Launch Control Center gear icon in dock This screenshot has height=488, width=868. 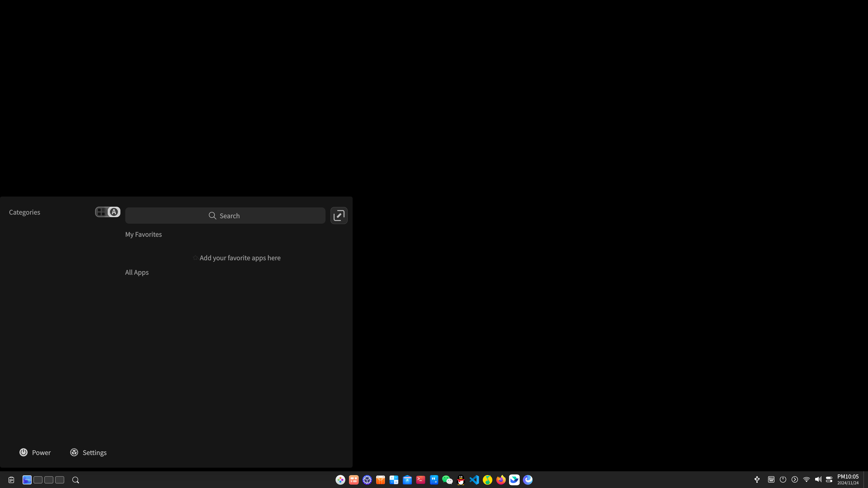pyautogui.click(x=367, y=480)
